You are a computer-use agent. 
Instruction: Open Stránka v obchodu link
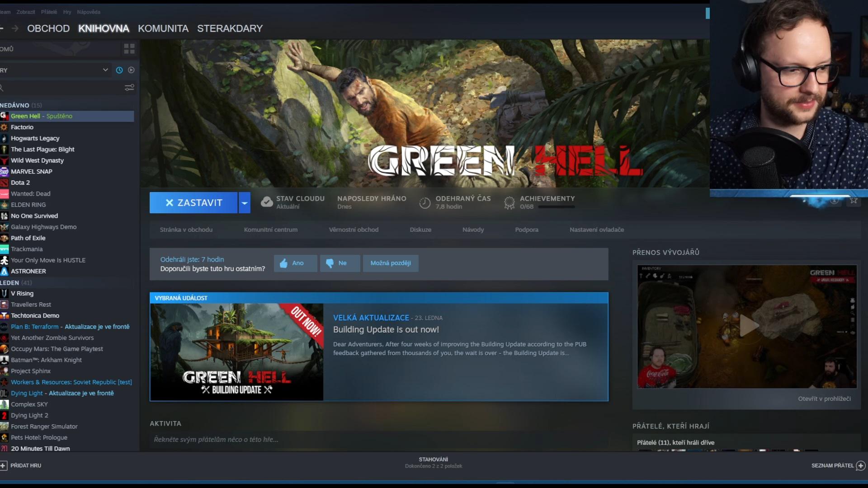pyautogui.click(x=186, y=230)
